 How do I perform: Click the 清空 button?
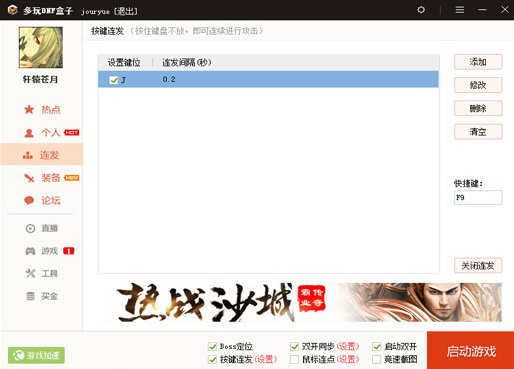click(x=478, y=132)
